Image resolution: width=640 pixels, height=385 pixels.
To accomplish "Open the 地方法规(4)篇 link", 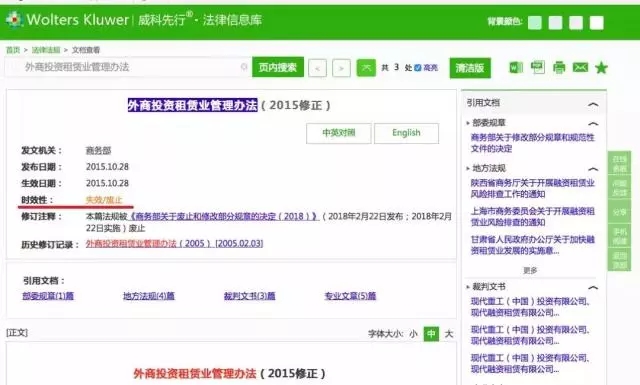I will tap(149, 296).
